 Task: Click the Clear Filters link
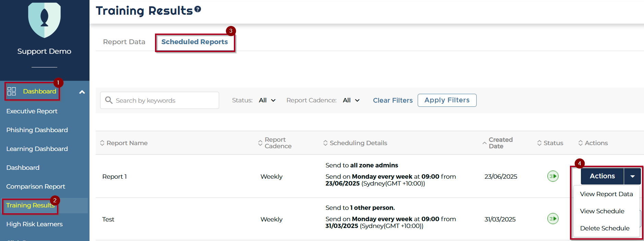393,100
